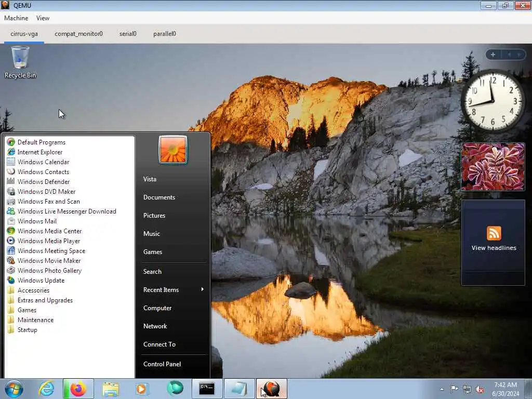Open Control Panel from Start menu

[162, 364]
